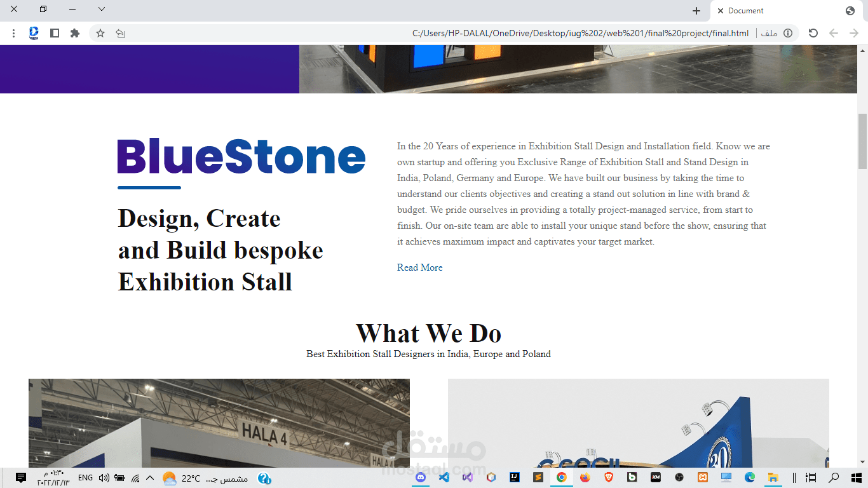Open File Explorer from taskbar

click(x=773, y=477)
